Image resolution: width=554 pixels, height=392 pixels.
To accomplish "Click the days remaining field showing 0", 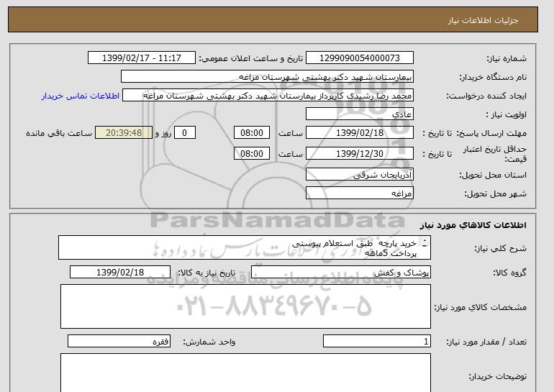I will pos(186,133).
